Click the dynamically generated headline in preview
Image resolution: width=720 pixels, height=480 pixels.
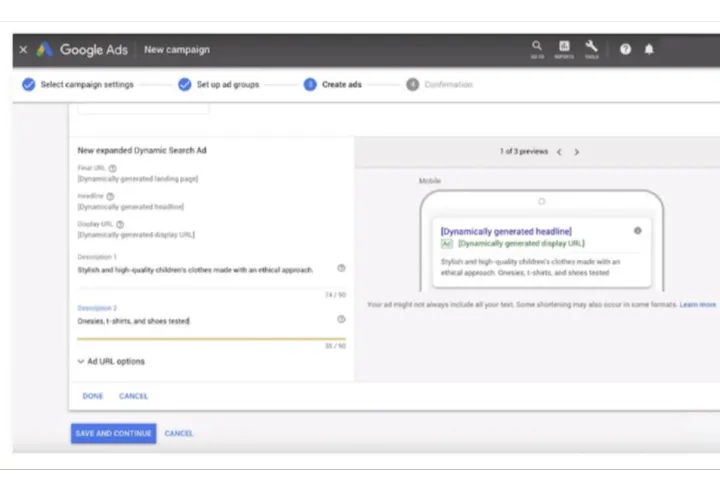click(x=506, y=231)
